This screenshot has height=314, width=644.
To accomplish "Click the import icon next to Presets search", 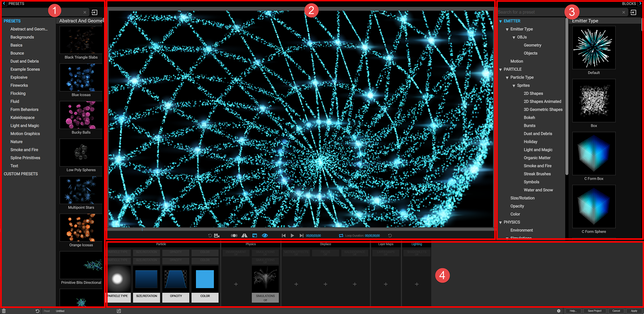I will click(x=95, y=12).
